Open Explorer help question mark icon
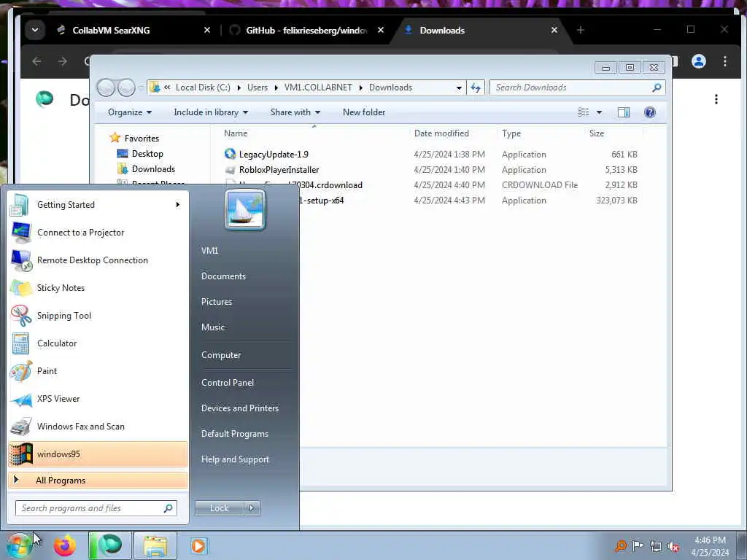This screenshot has height=560, width=747. pos(649,112)
